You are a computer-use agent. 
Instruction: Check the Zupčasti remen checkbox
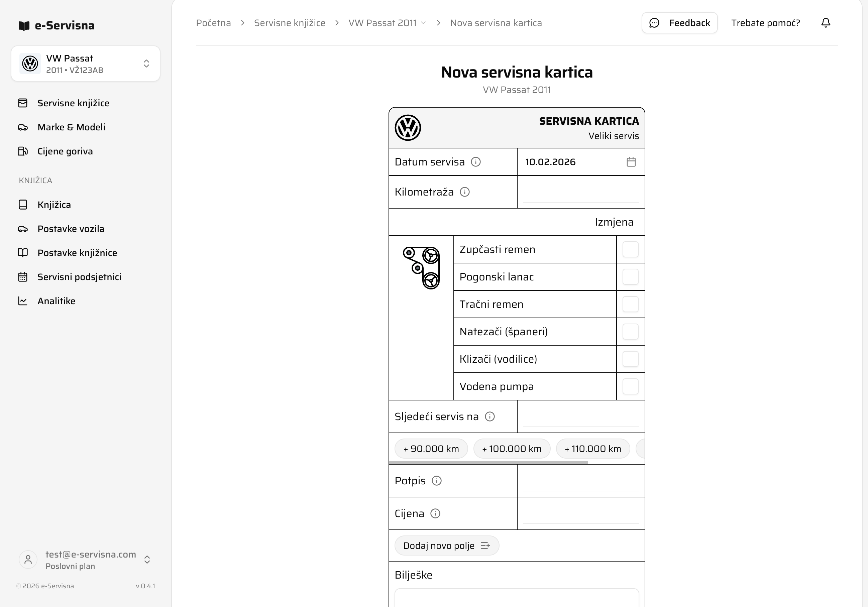pos(630,249)
